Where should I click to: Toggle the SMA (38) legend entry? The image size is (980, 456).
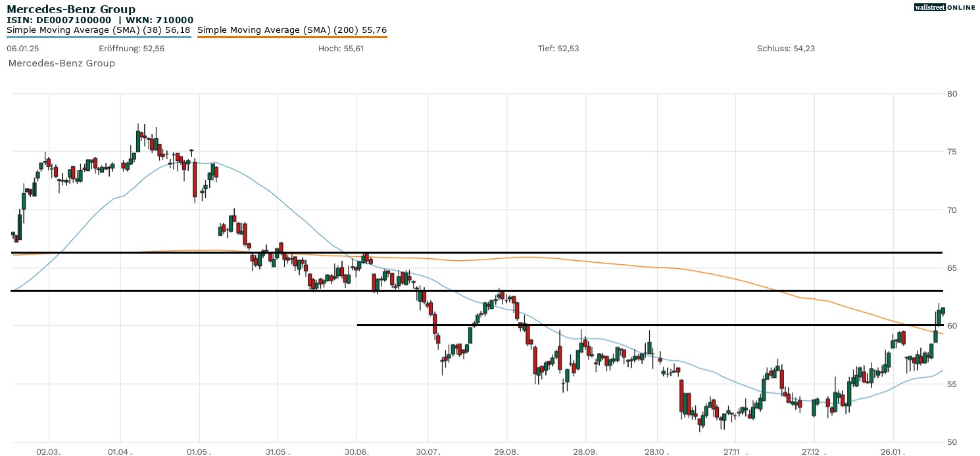[x=99, y=30]
